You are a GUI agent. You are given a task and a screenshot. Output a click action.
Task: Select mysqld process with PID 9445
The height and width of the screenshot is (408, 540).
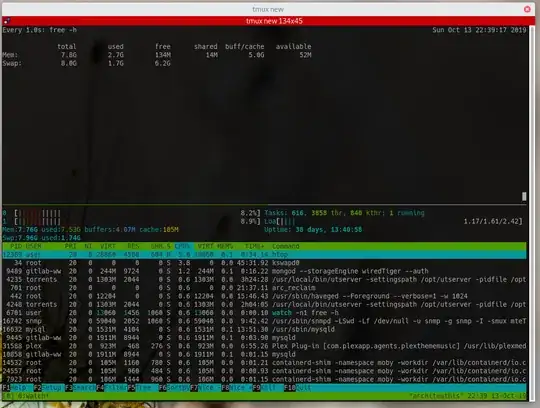tap(264, 338)
